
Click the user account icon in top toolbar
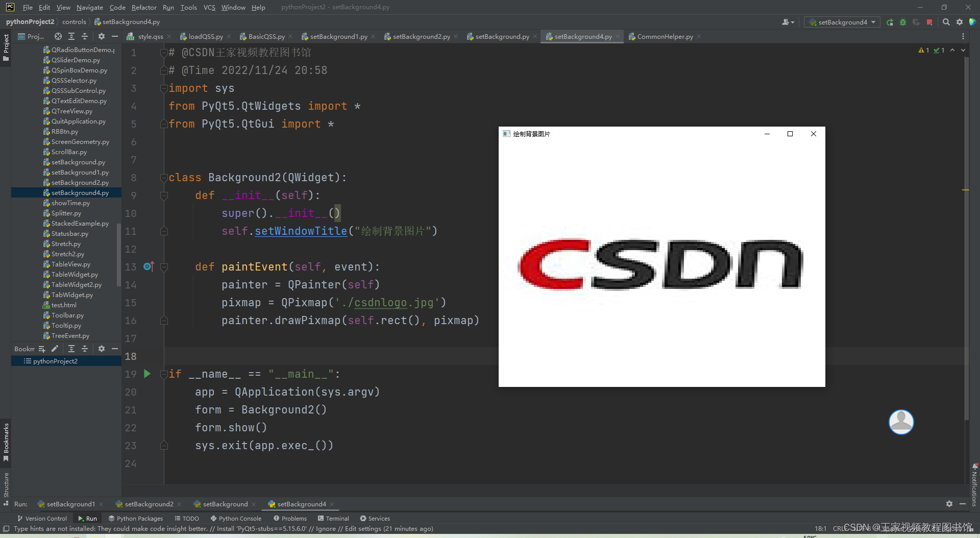(788, 22)
